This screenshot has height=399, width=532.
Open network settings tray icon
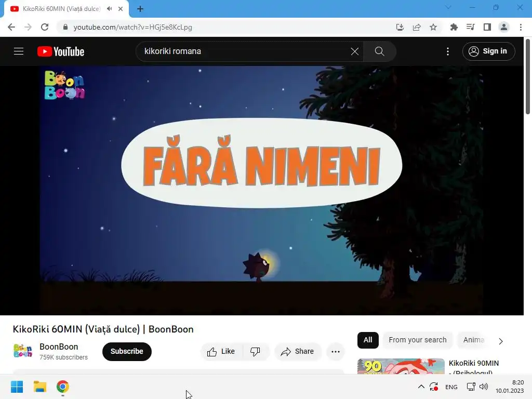(471, 387)
